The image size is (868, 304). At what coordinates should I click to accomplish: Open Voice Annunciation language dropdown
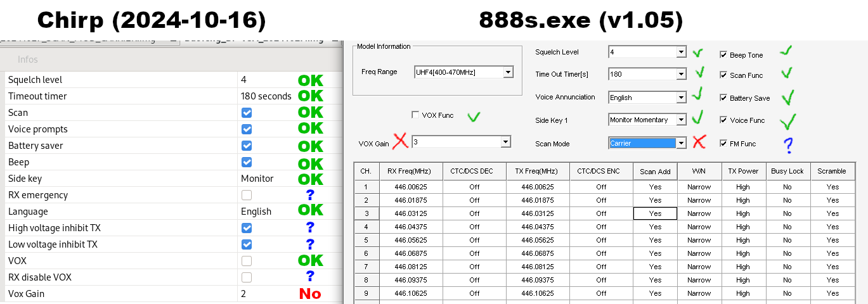click(682, 98)
